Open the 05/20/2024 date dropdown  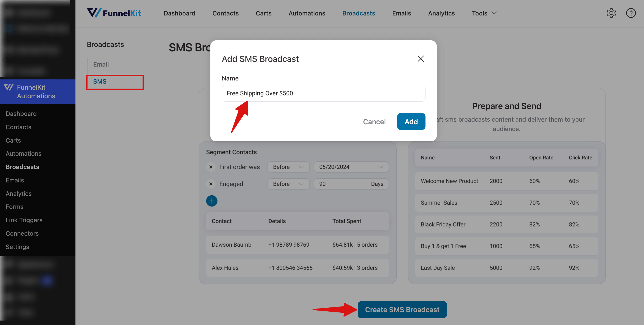tap(351, 167)
